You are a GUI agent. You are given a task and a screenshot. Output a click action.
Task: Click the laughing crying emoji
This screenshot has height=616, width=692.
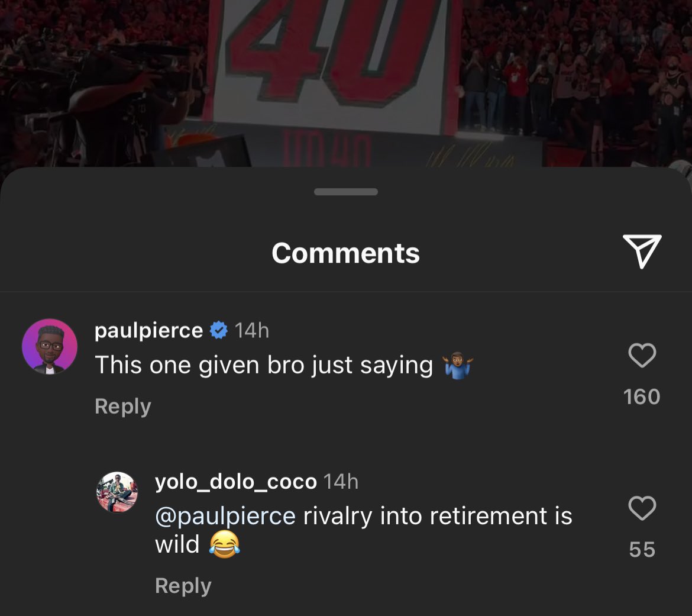pyautogui.click(x=224, y=544)
